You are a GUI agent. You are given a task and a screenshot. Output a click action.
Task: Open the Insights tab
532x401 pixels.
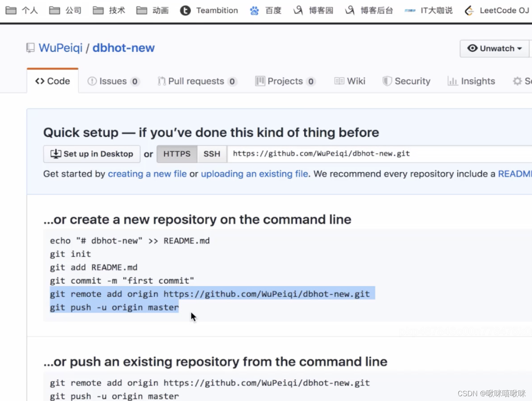472,81
